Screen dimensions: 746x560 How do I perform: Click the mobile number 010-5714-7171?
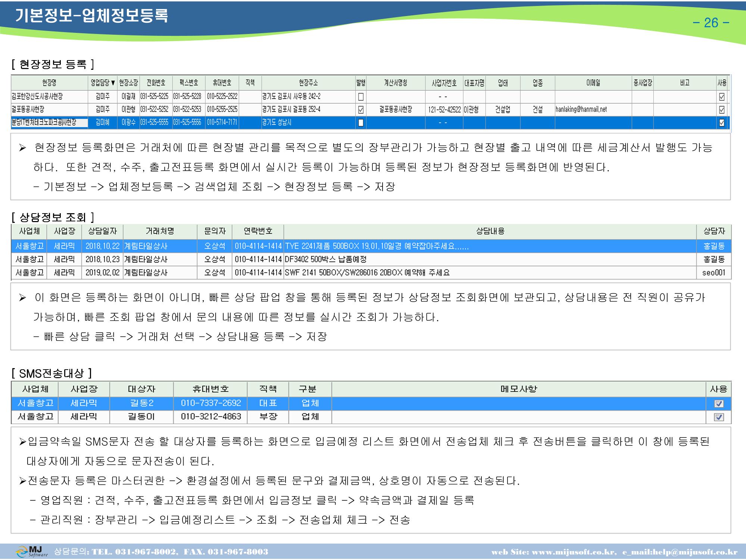[x=222, y=123]
